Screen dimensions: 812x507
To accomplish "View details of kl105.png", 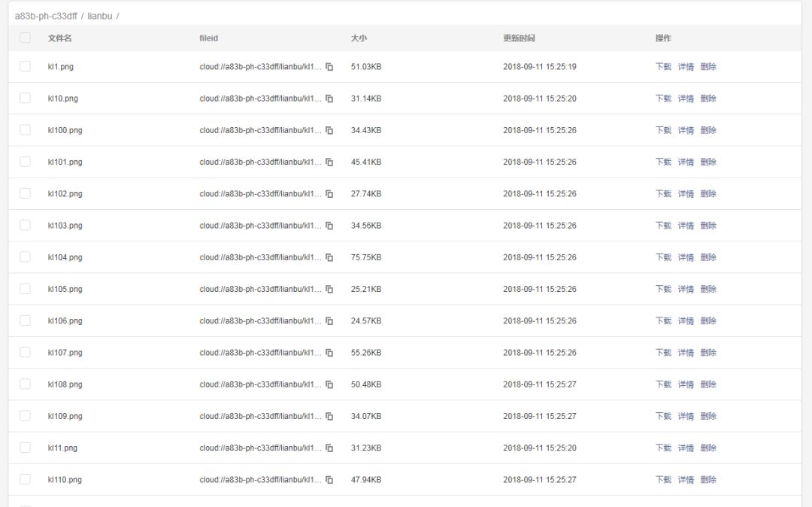I will 686,289.
